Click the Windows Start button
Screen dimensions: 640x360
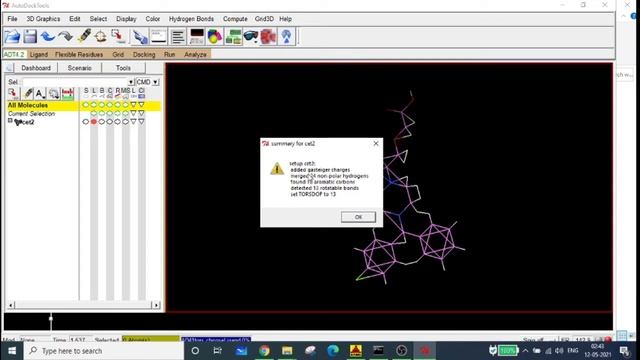pos(12,351)
